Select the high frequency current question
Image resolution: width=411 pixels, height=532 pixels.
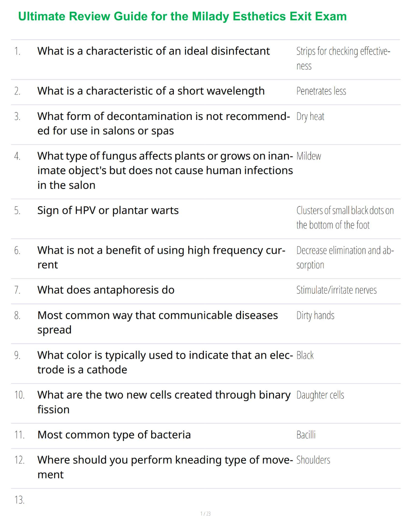(x=161, y=257)
